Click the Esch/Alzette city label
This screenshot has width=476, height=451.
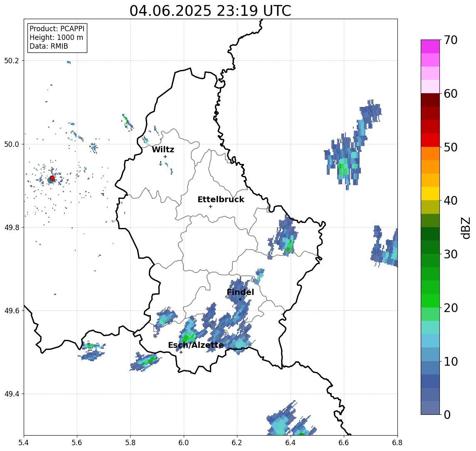(196, 345)
